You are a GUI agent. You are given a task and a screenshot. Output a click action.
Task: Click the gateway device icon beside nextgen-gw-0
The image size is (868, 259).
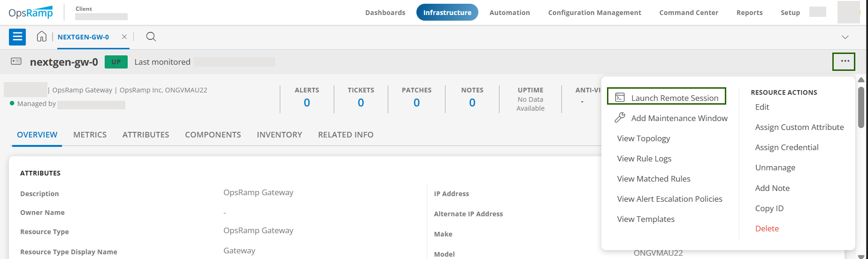16,61
